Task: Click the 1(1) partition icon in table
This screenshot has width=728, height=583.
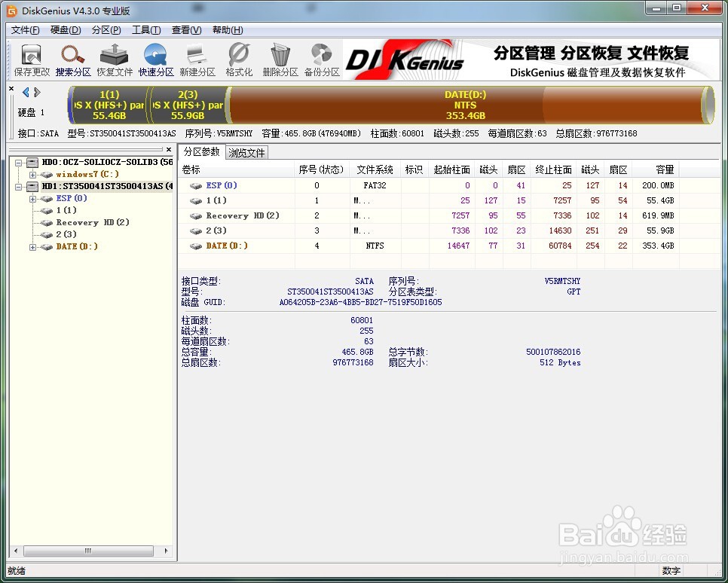Action: 196,201
